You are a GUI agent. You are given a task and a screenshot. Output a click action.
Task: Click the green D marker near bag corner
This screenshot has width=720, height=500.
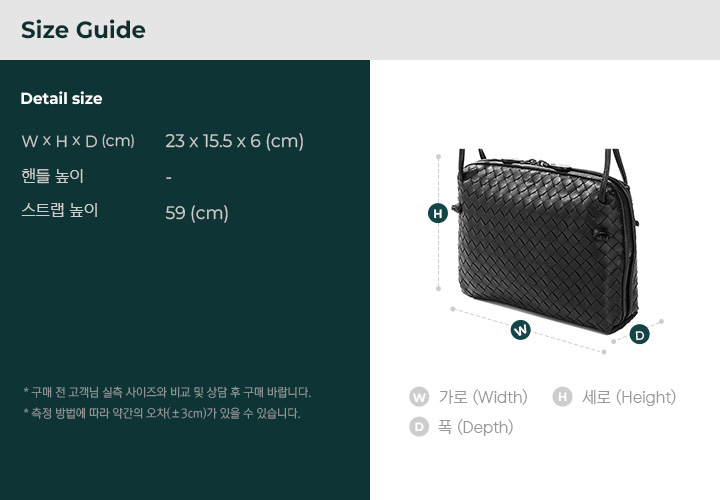click(x=639, y=335)
